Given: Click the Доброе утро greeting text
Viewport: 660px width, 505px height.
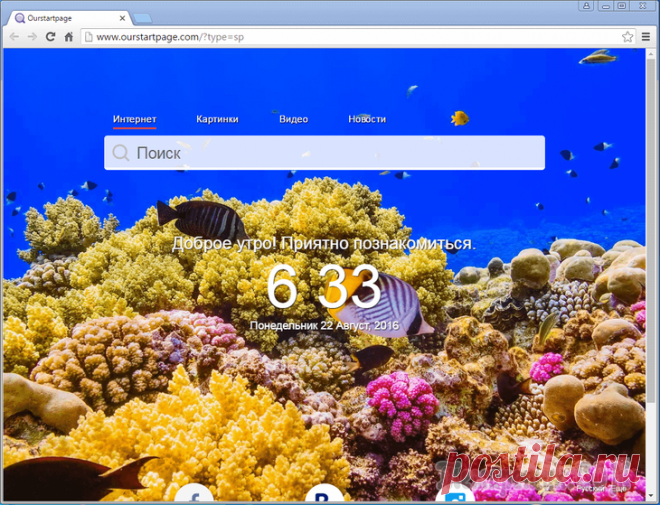Looking at the screenshot, I should (324, 243).
